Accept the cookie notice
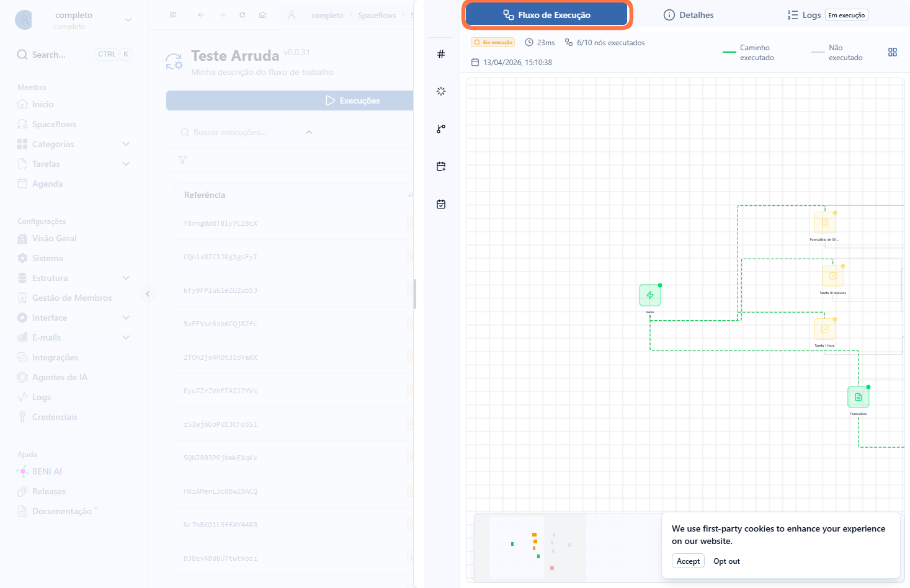The width and height of the screenshot is (910, 588). (688, 561)
